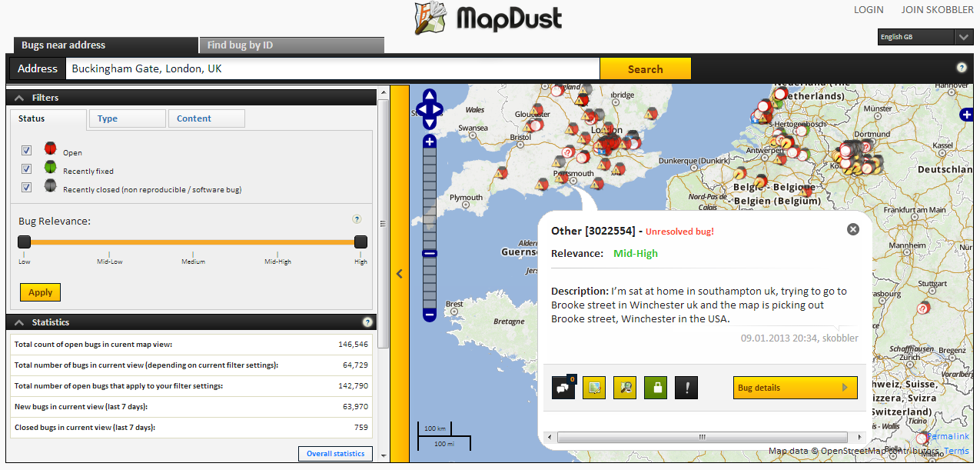Image resolution: width=980 pixels, height=470 pixels.
Task: Open the English GB language dropdown
Action: click(x=963, y=37)
